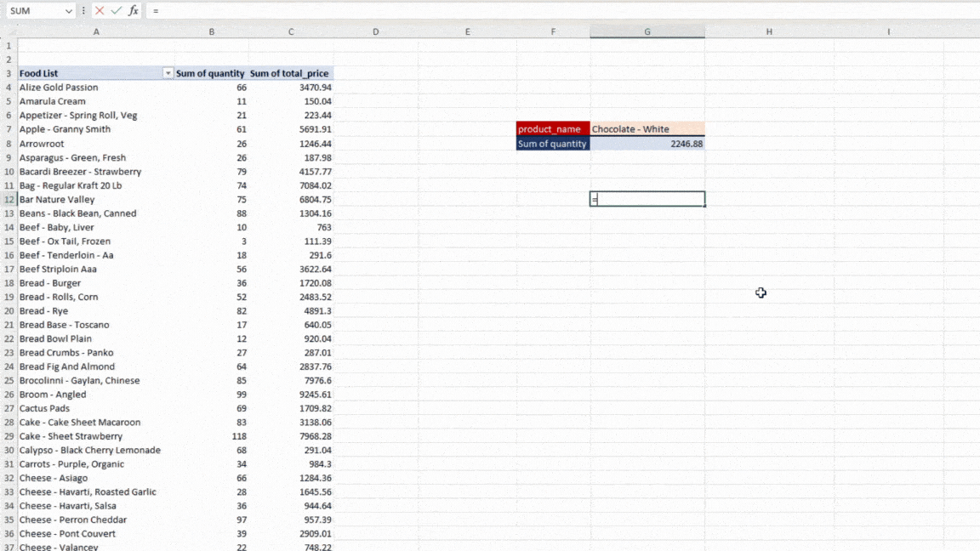Click inside the formula bar input area
The height and width of the screenshot is (551, 980).
(255, 11)
